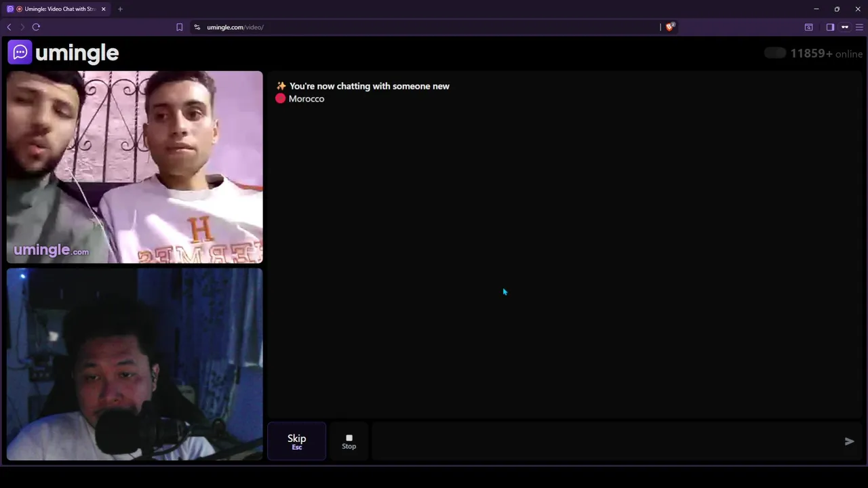Restore the browser window size

(837, 9)
